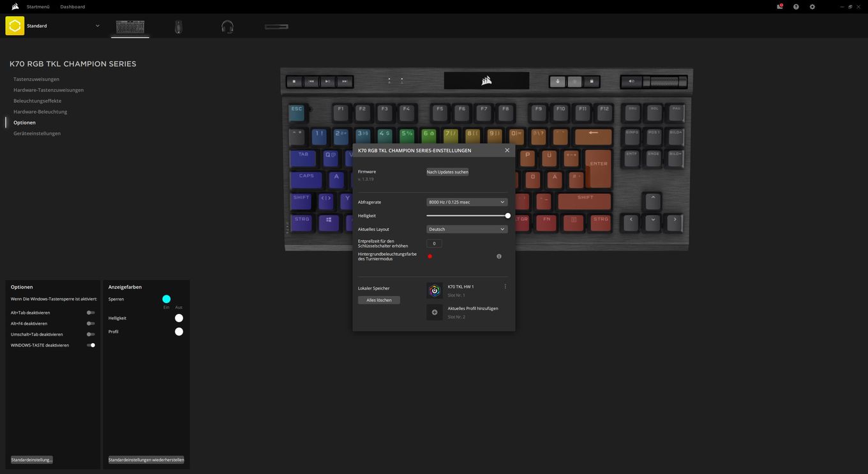Screen dimensions: 868x474
Task: Toggle Umschalt+Tab deaktivieren switch
Action: point(91,334)
